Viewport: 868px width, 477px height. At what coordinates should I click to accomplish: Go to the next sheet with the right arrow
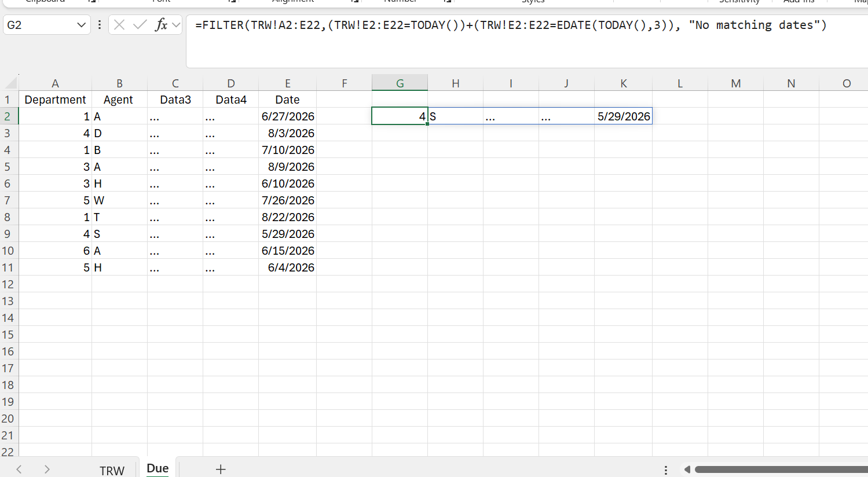pyautogui.click(x=47, y=469)
